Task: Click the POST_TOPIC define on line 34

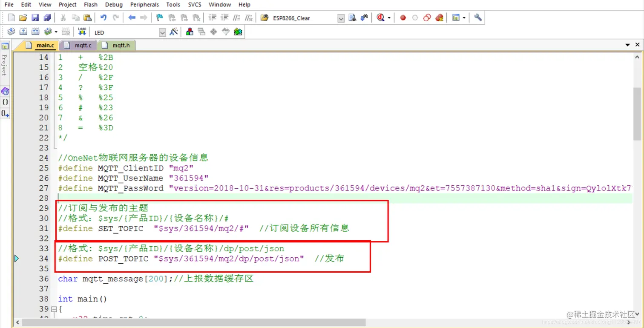Action: pos(201,259)
